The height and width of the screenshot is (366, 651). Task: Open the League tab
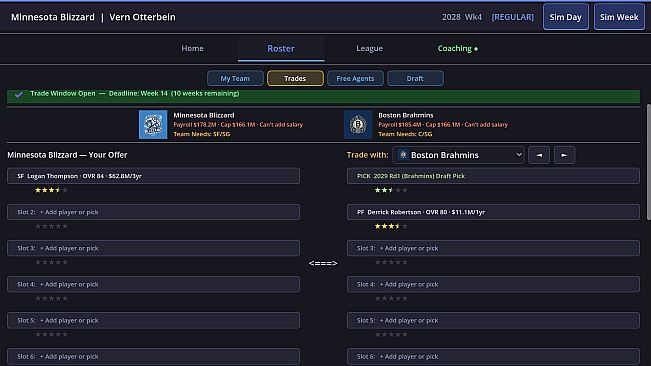[370, 49]
